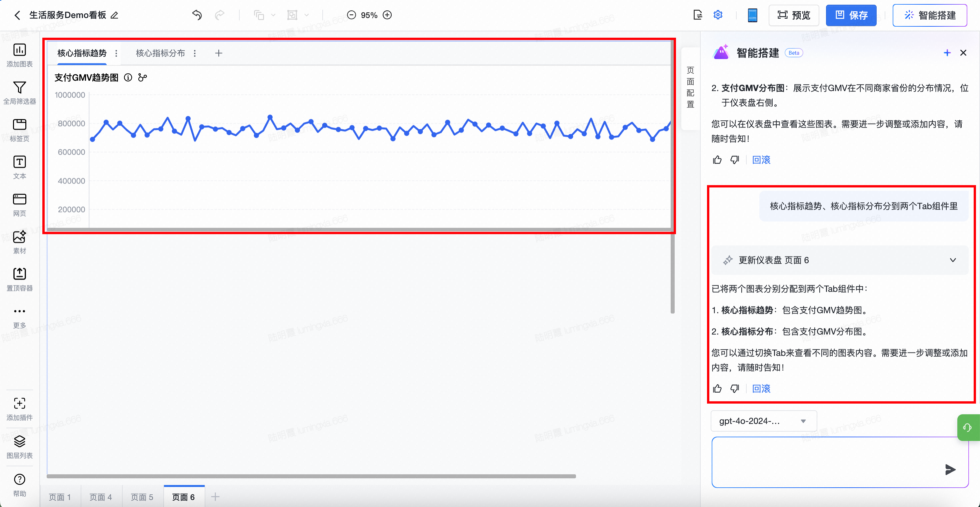Expand the 更新仪表盘 页面 6 section

pos(953,261)
